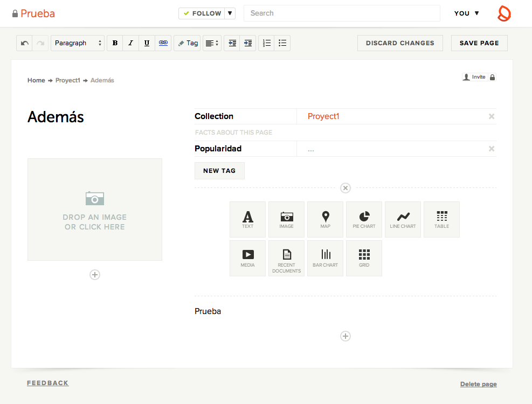Screen dimensions: 532x404
Task: Add a Line Chart block
Action: click(x=403, y=219)
